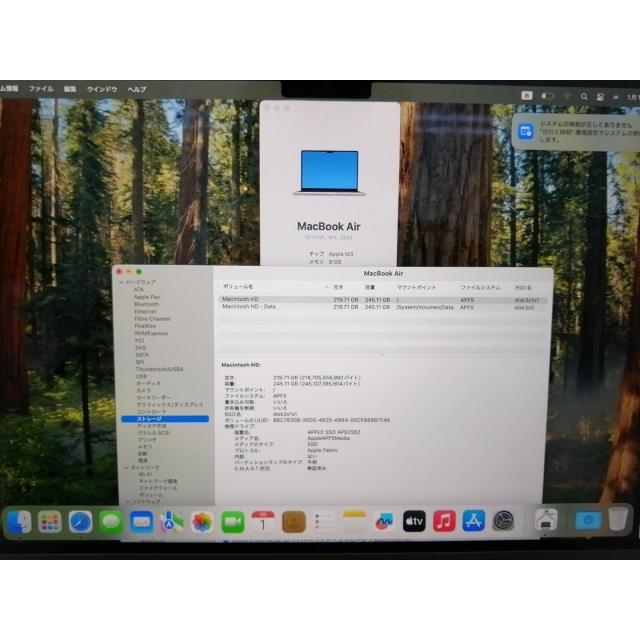Viewport: 640px width, 640px height.
Task: Click the Wi-Fi icon in menu bar
Action: pos(567,96)
